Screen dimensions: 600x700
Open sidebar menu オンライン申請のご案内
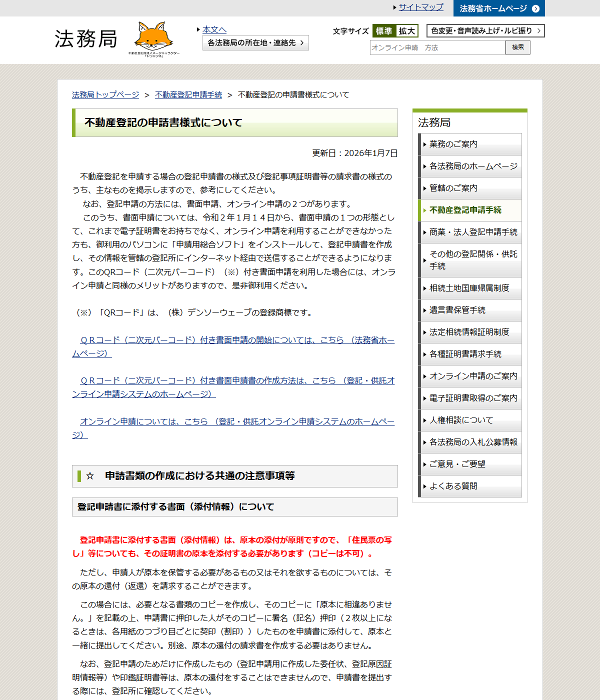coord(470,376)
